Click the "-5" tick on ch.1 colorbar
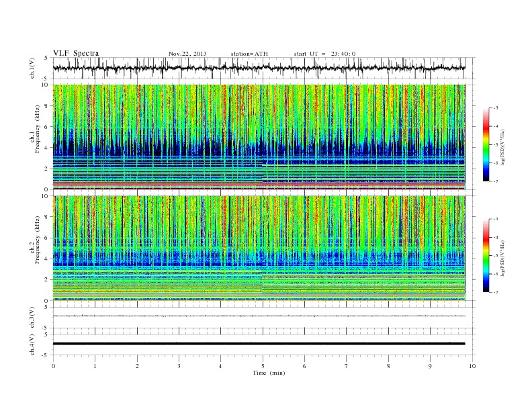The width and height of the screenshot is (532, 411). (x=495, y=145)
